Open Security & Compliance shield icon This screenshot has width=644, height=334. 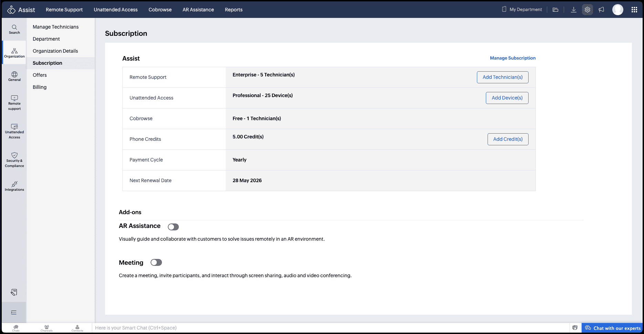(14, 160)
